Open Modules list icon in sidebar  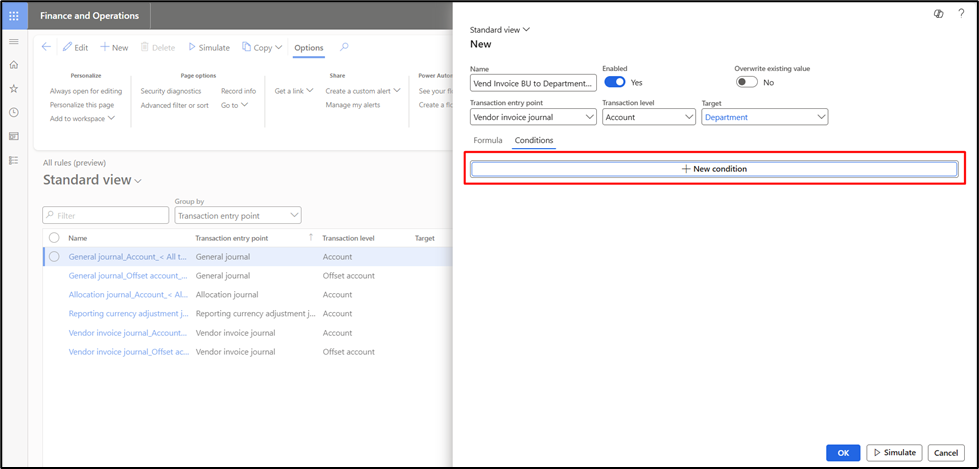[14, 160]
